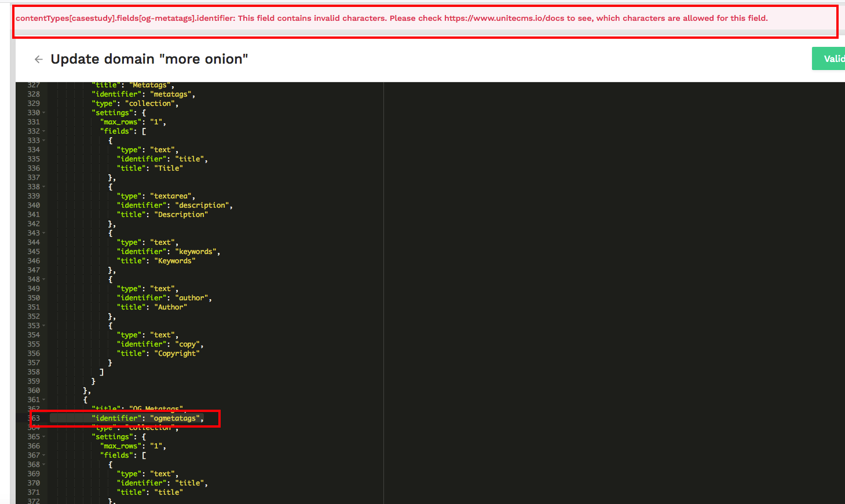Click the "title": "Description" line
The image size is (845, 504).
[162, 215]
